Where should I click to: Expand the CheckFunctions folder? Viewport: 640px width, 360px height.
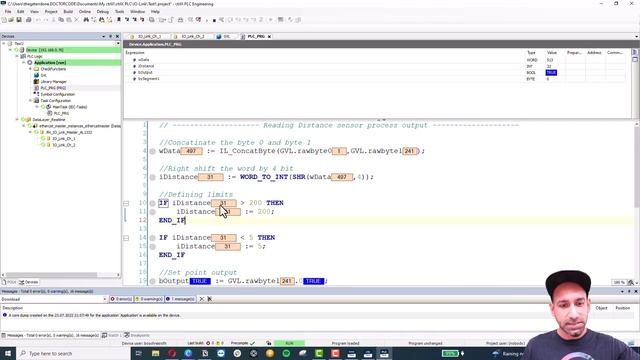point(30,69)
